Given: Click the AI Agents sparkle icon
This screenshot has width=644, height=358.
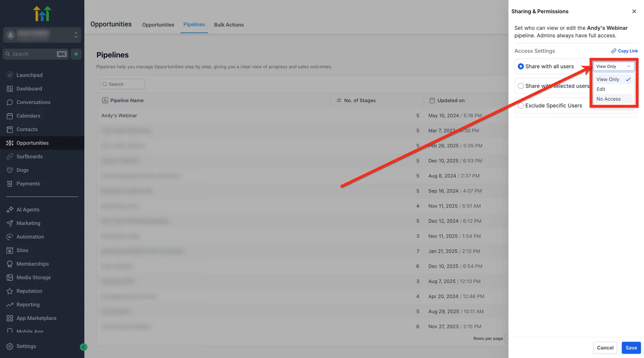Looking at the screenshot, I should pyautogui.click(x=10, y=210).
